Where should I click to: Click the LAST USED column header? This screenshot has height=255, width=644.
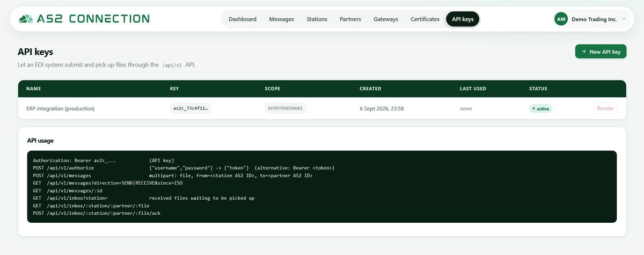click(x=473, y=89)
